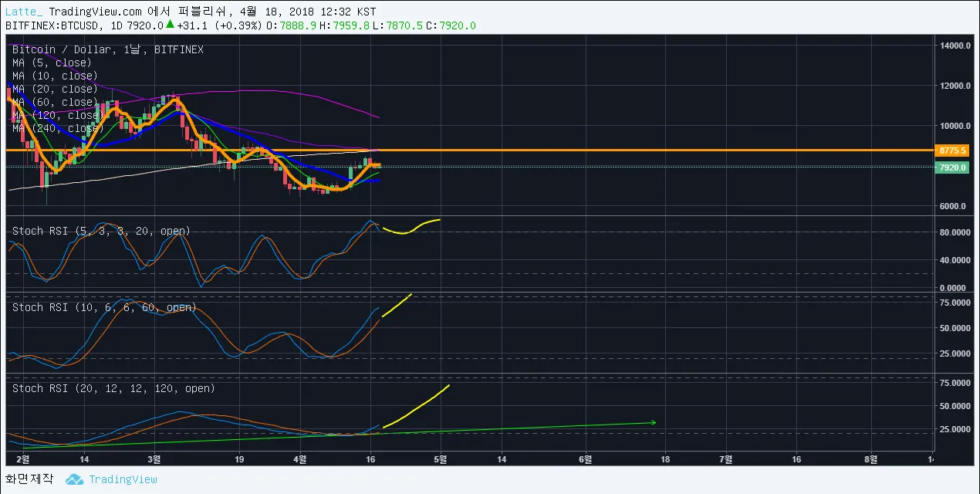Click the 5월 date axis label
980x494 pixels.
coord(442,458)
